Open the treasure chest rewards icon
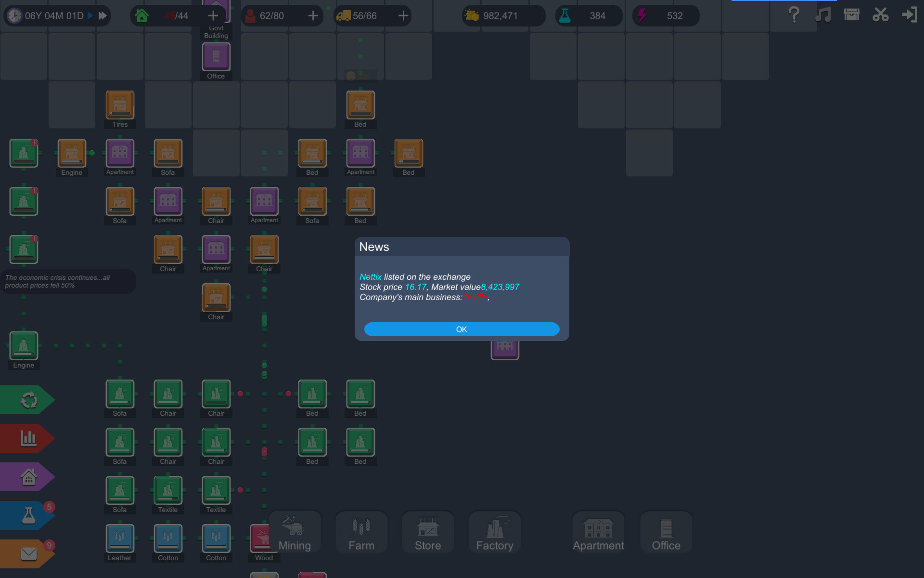The height and width of the screenshot is (578, 924). [851, 14]
